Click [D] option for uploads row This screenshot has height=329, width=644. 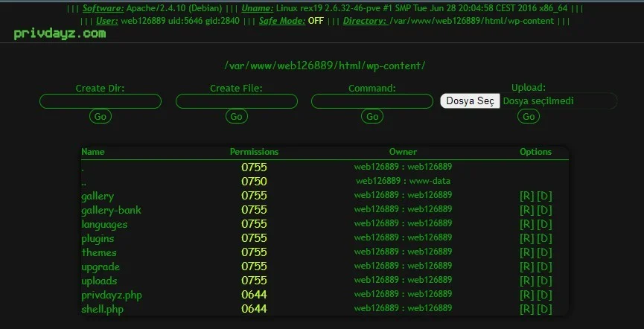point(544,281)
